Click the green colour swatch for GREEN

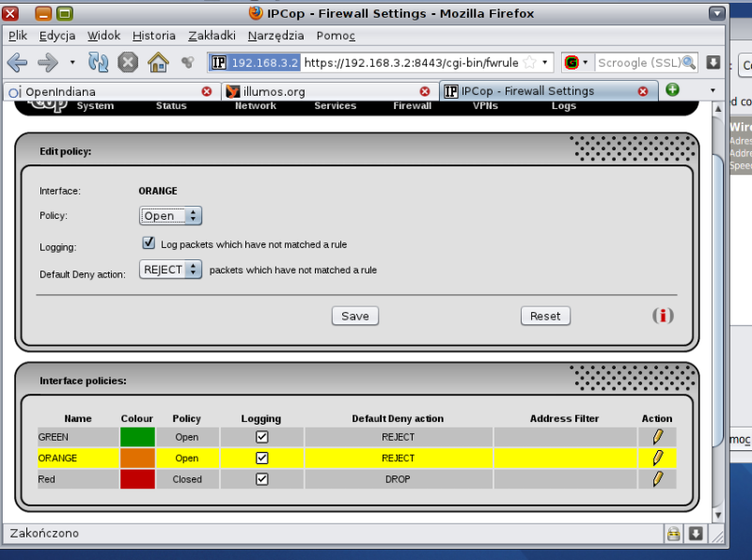(x=137, y=437)
